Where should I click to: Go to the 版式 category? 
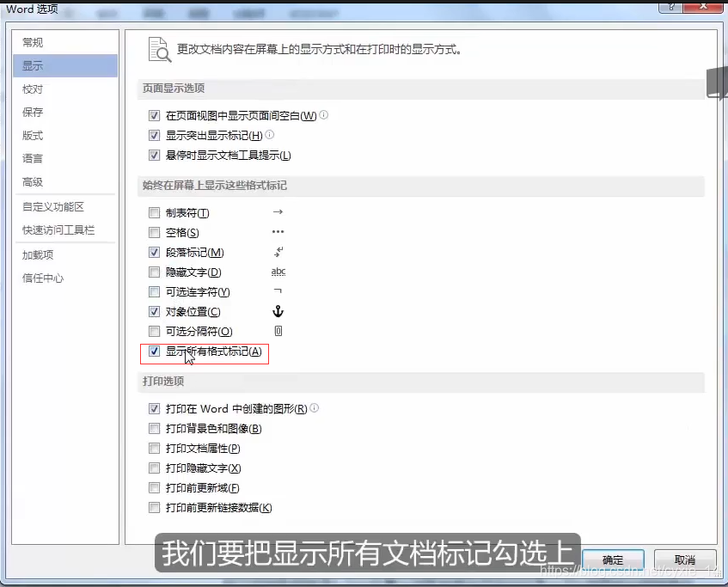[x=65, y=135]
